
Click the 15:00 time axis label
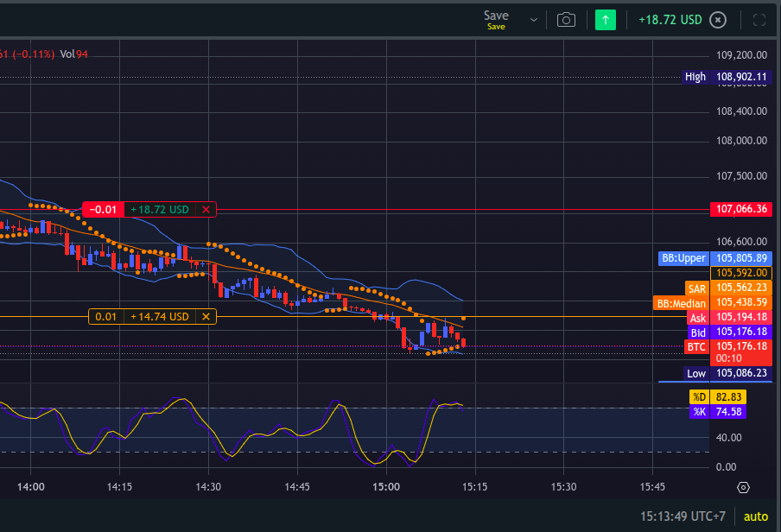[x=386, y=487]
